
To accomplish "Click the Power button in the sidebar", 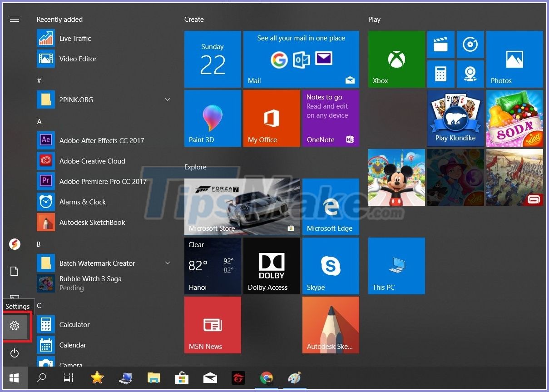I will pyautogui.click(x=15, y=353).
